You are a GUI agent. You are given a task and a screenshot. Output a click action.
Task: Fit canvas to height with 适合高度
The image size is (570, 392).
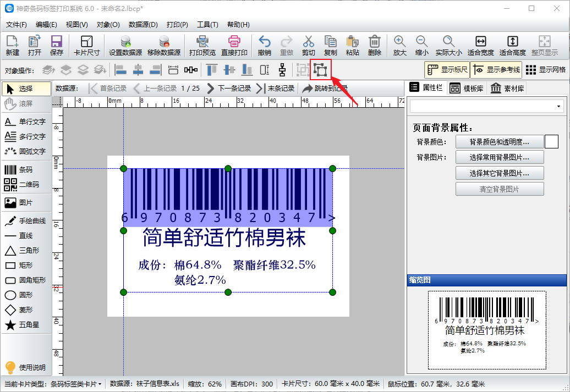pos(513,46)
